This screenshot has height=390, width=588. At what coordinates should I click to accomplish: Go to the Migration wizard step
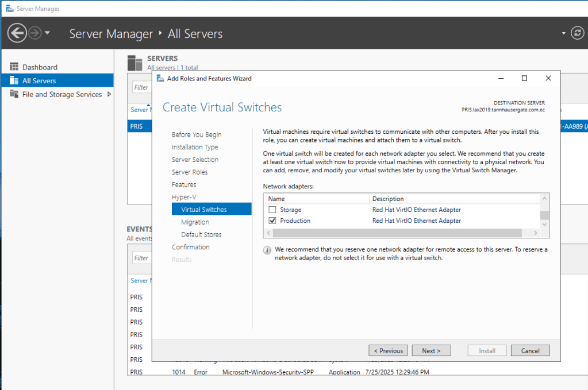[195, 222]
